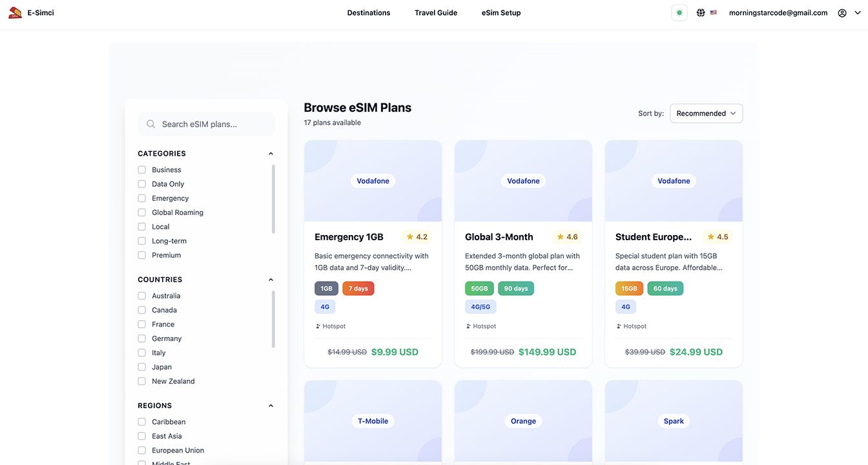
Task: Check the New Zealand country checkbox
Action: (x=142, y=381)
